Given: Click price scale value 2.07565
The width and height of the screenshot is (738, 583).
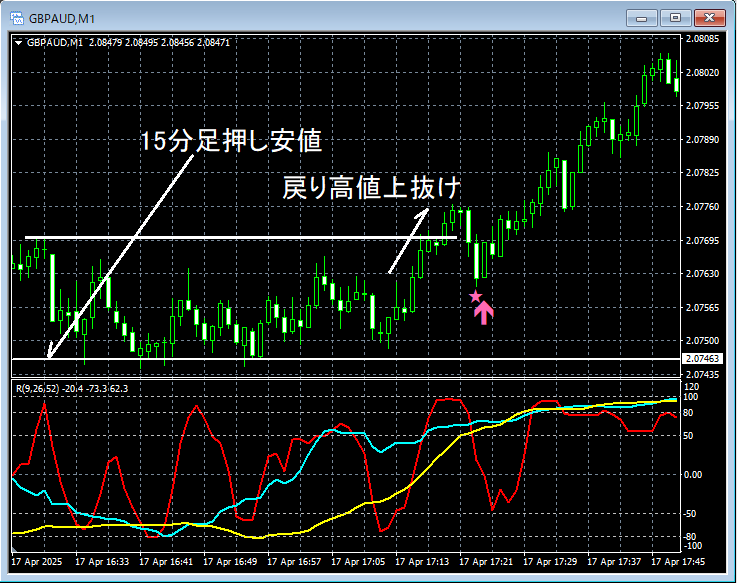Looking at the screenshot, I should point(703,307).
